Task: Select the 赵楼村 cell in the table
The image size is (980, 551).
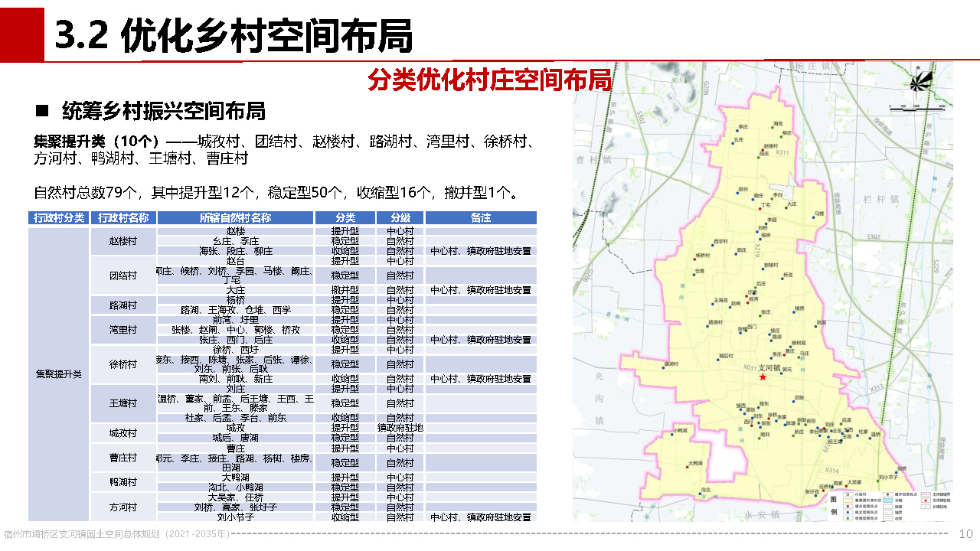Action: click(123, 240)
